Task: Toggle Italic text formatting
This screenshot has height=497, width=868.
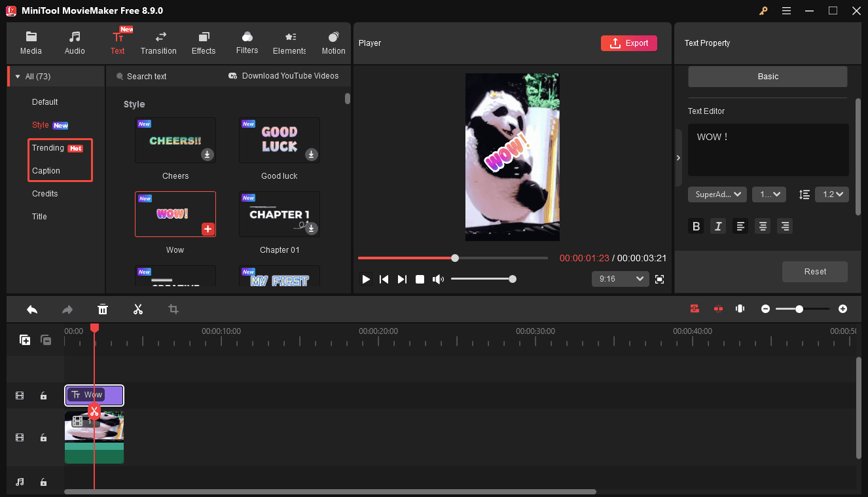Action: click(718, 227)
